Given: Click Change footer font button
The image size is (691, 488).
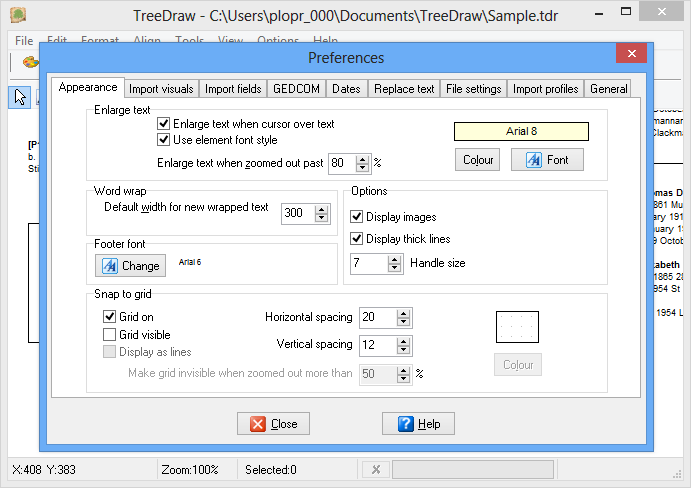Looking at the screenshot, I should point(131,266).
